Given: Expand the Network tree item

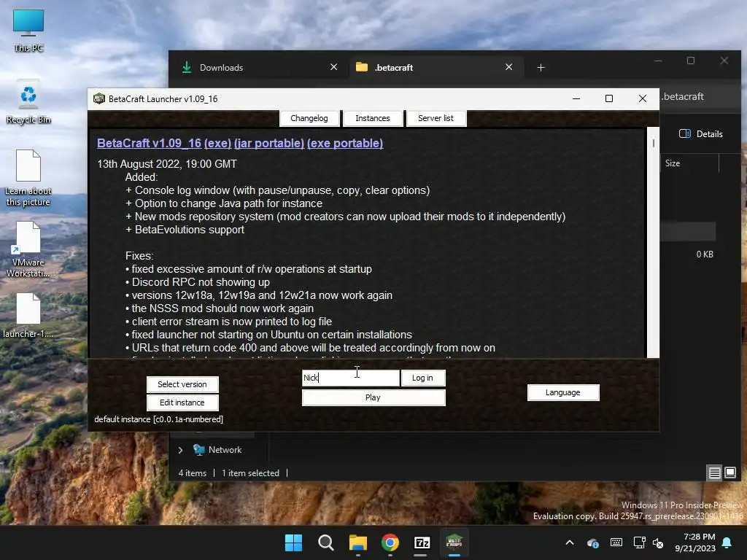Looking at the screenshot, I should coord(181,450).
